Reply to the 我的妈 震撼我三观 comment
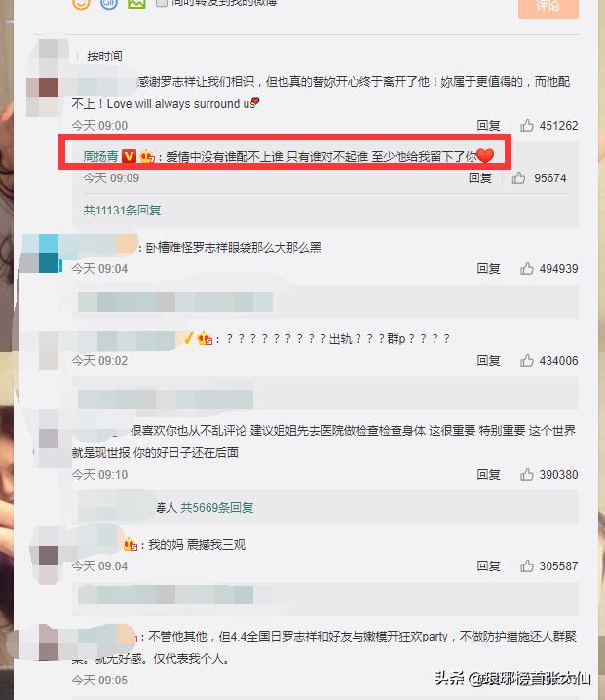The image size is (605, 700). pyautogui.click(x=488, y=566)
